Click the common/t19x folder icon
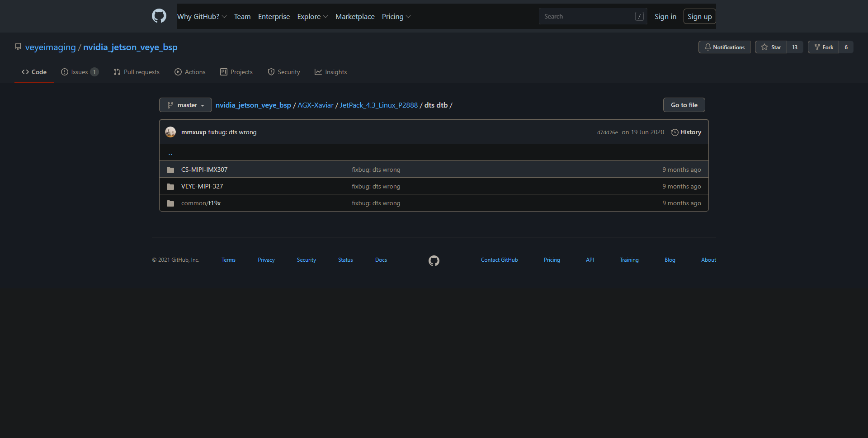 (170, 203)
